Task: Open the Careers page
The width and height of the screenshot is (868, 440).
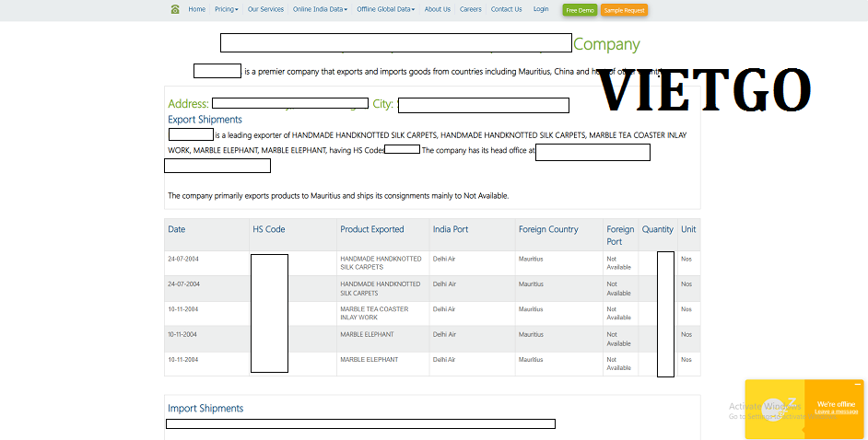Action: click(470, 9)
